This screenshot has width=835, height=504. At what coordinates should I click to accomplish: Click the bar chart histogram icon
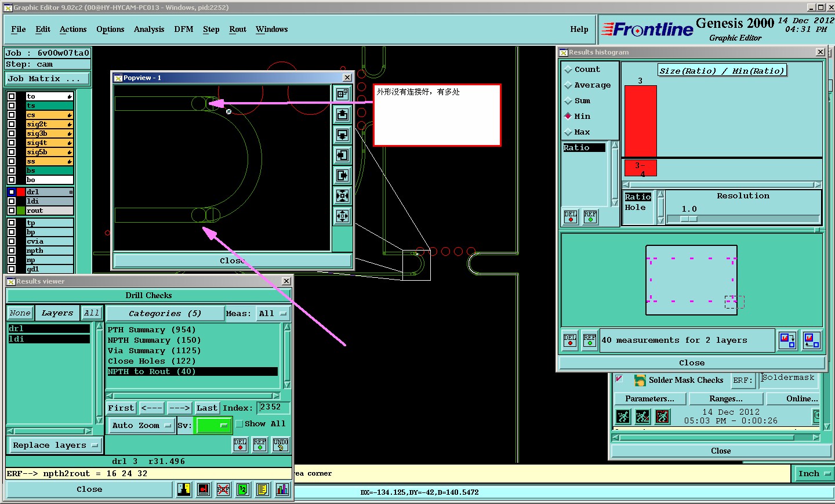[282, 490]
